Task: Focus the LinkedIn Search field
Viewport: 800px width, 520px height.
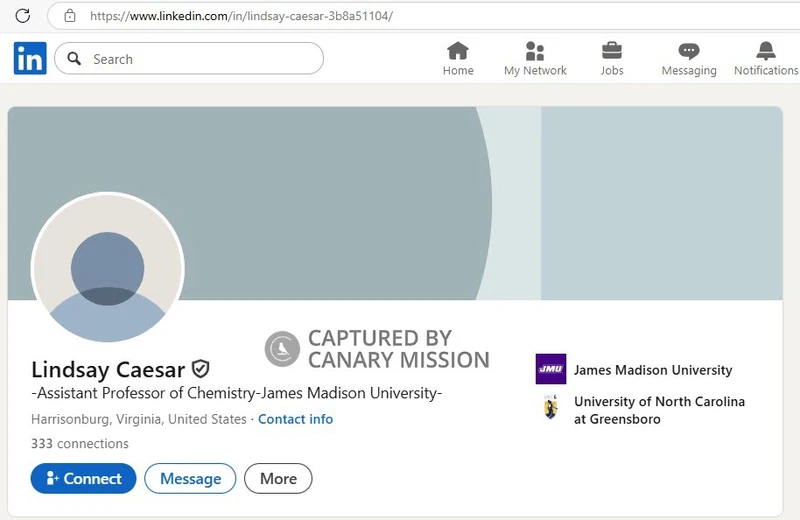Action: tap(189, 59)
